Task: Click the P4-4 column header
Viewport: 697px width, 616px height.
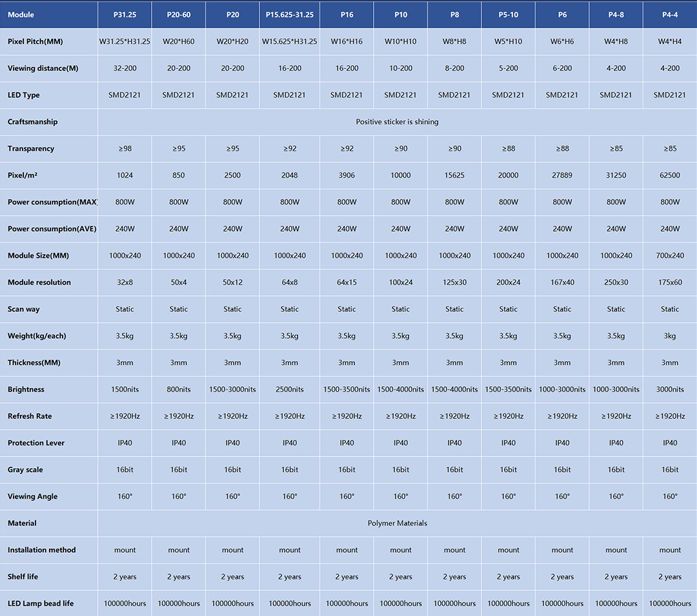Action: (670, 15)
